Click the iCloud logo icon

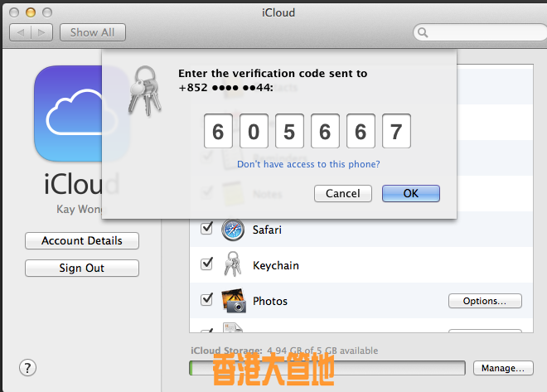coord(81,114)
